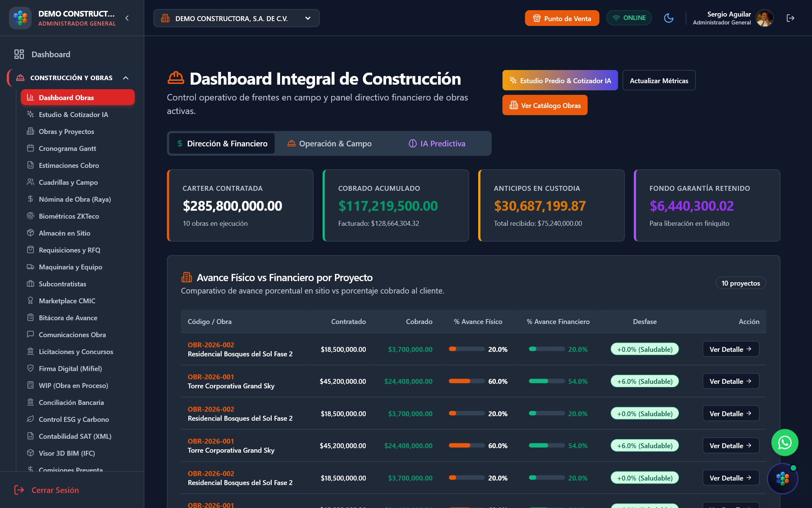Click the Firma Digital shield icon
The height and width of the screenshot is (508, 812).
click(30, 368)
